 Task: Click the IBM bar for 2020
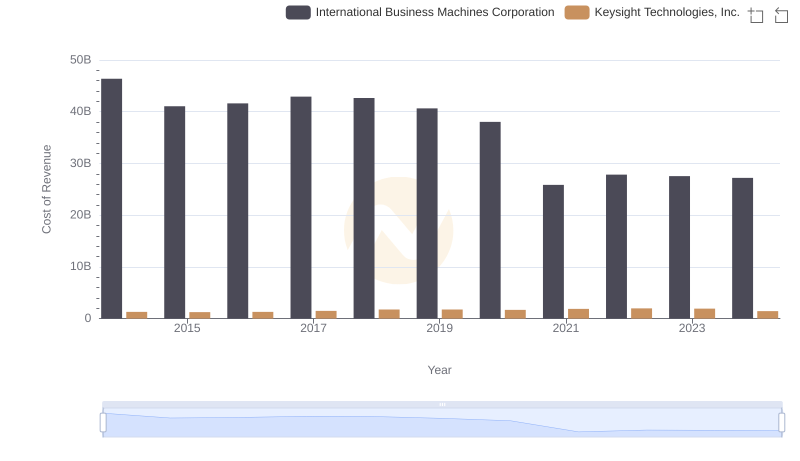click(490, 220)
